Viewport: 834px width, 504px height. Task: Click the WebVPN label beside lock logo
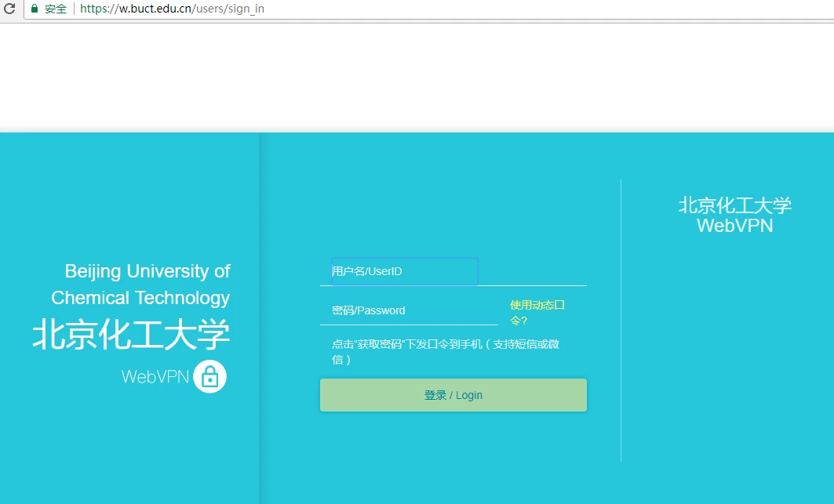155,377
